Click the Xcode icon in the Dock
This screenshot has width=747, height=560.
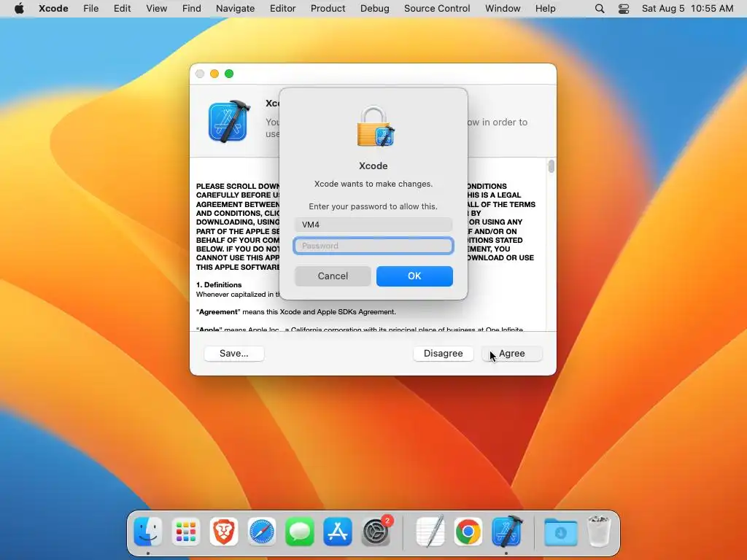click(506, 532)
